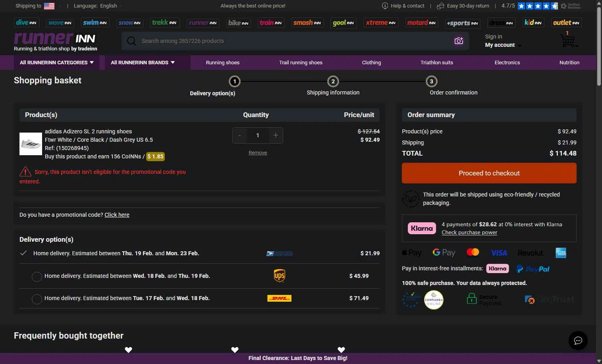Click the adidas Adizero SL 2 product name

(x=88, y=131)
